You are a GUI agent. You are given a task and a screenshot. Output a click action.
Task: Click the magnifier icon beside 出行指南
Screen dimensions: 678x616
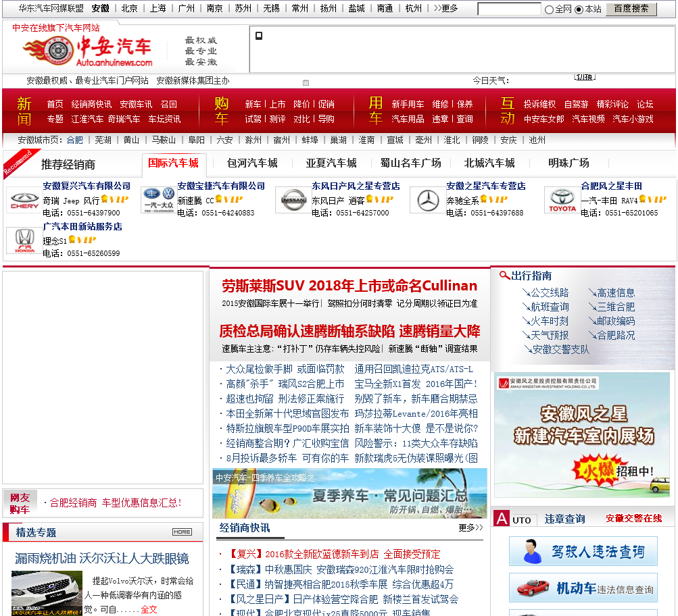point(504,275)
